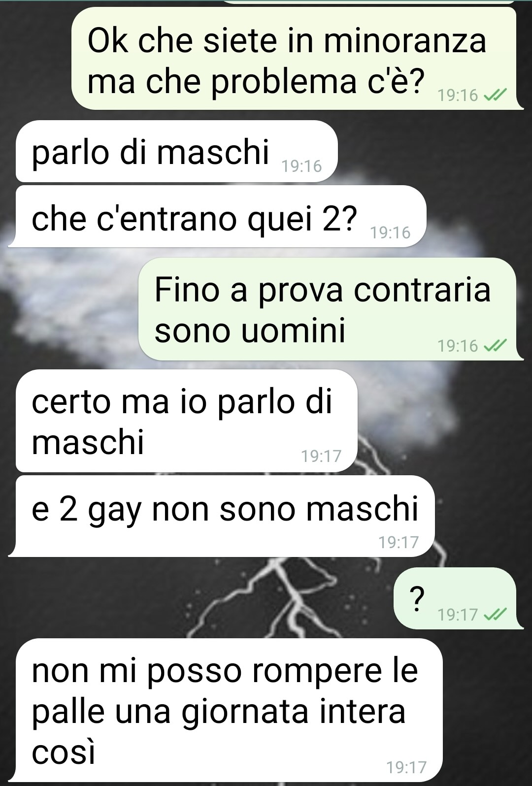Image resolution: width=532 pixels, height=786 pixels.
Task: Select the 'parlo di maschi' message bubble
Action: (x=176, y=151)
